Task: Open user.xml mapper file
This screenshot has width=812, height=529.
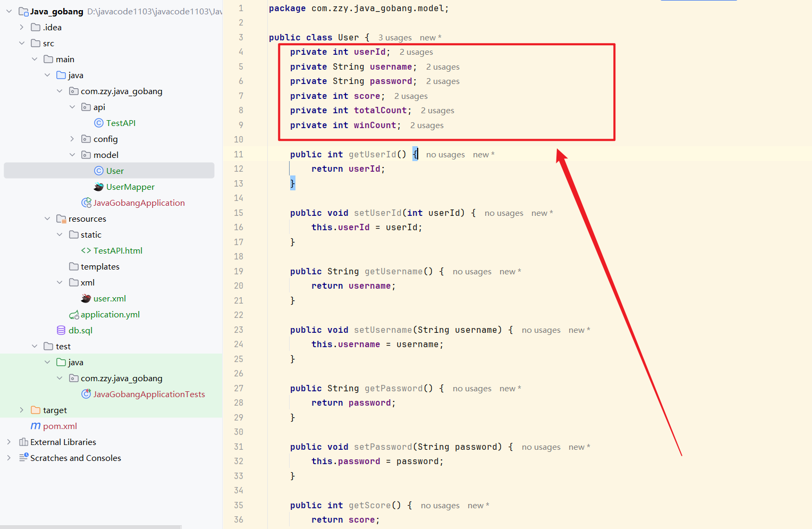Action: [109, 298]
